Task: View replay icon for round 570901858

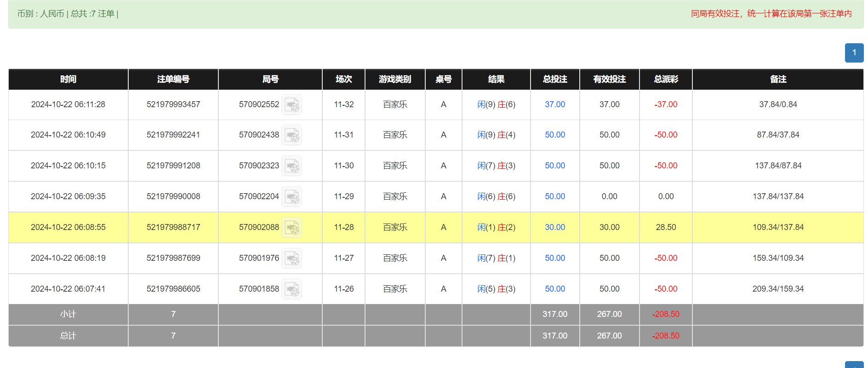Action: pyautogui.click(x=291, y=289)
